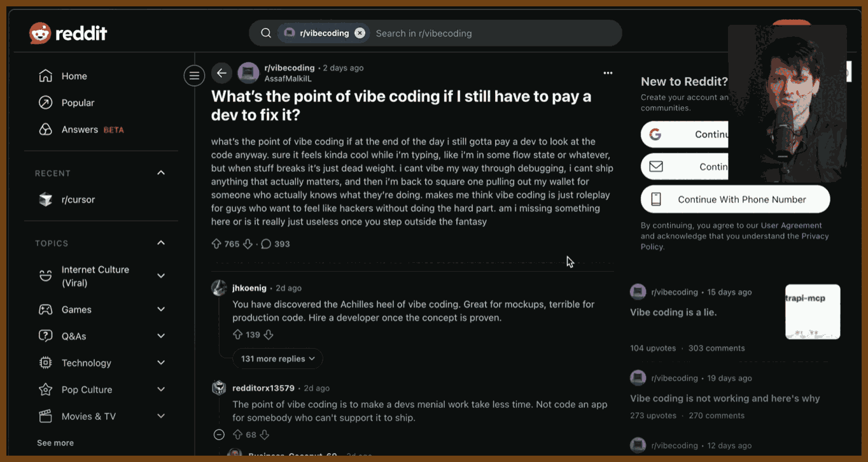The height and width of the screenshot is (462, 868).
Task: Open the "Vibe coding is a lie." post
Action: pos(673,312)
